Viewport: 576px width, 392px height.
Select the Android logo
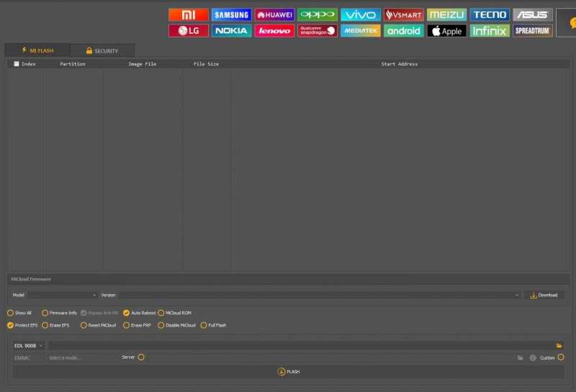tap(404, 31)
